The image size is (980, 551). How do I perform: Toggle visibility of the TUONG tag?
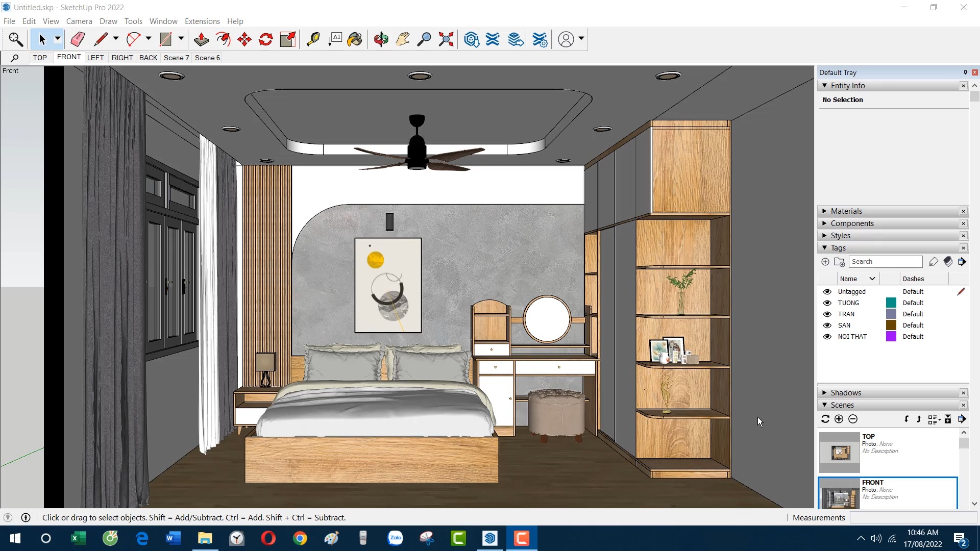pyautogui.click(x=827, y=303)
